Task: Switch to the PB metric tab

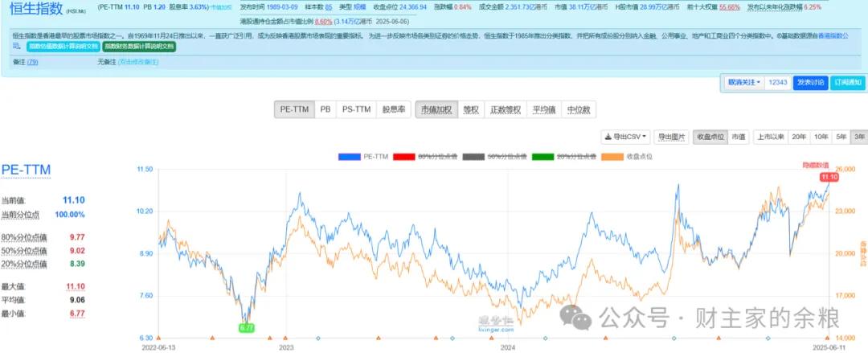Action: click(325, 109)
